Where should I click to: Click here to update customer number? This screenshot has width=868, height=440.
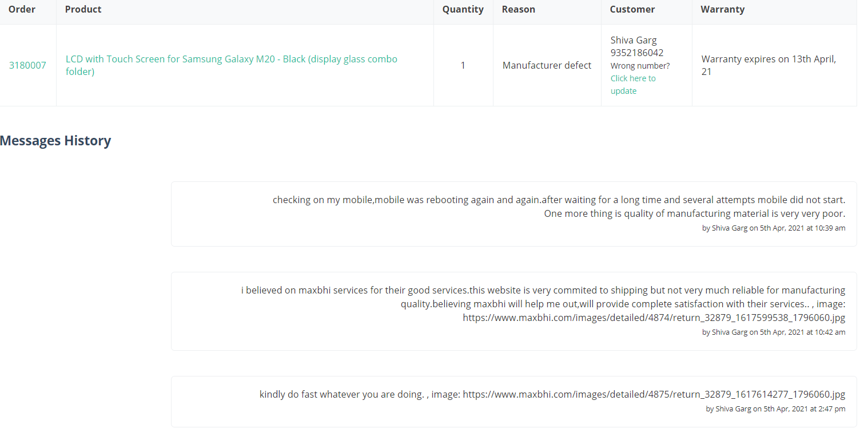tap(633, 85)
